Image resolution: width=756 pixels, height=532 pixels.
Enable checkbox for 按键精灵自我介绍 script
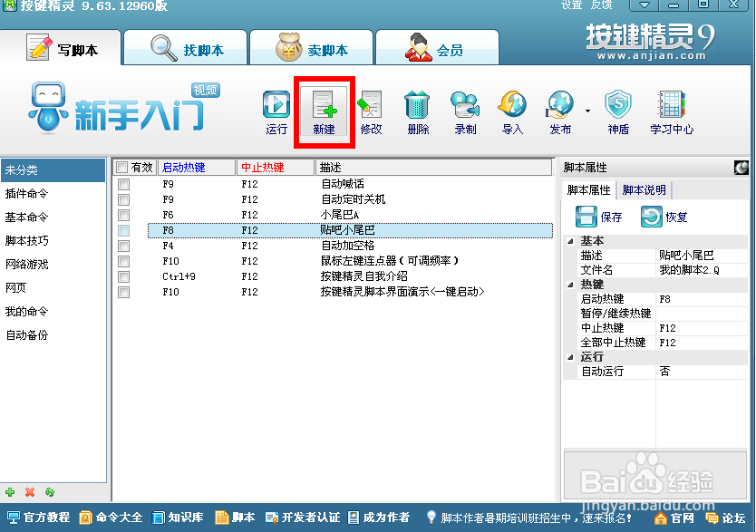pos(124,276)
